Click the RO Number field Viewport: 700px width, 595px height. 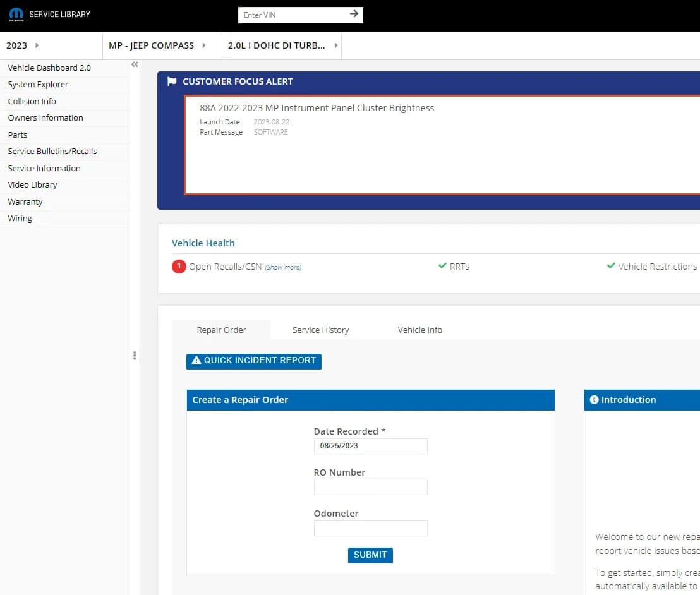[x=371, y=487]
